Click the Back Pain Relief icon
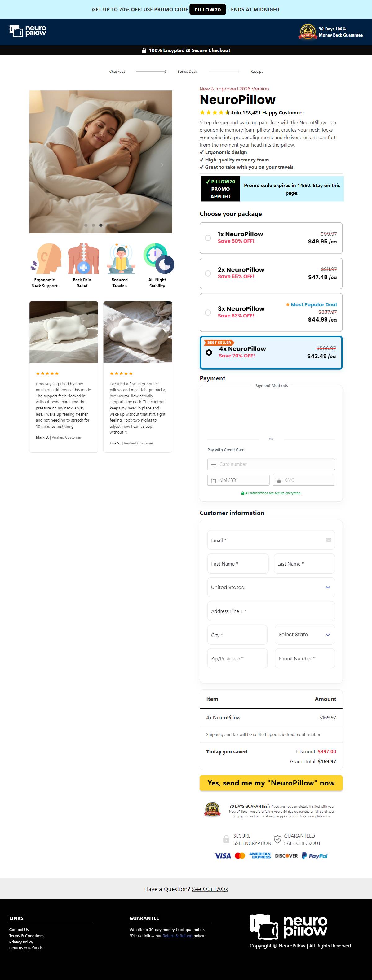The height and width of the screenshot is (980, 372). pyautogui.click(x=83, y=259)
